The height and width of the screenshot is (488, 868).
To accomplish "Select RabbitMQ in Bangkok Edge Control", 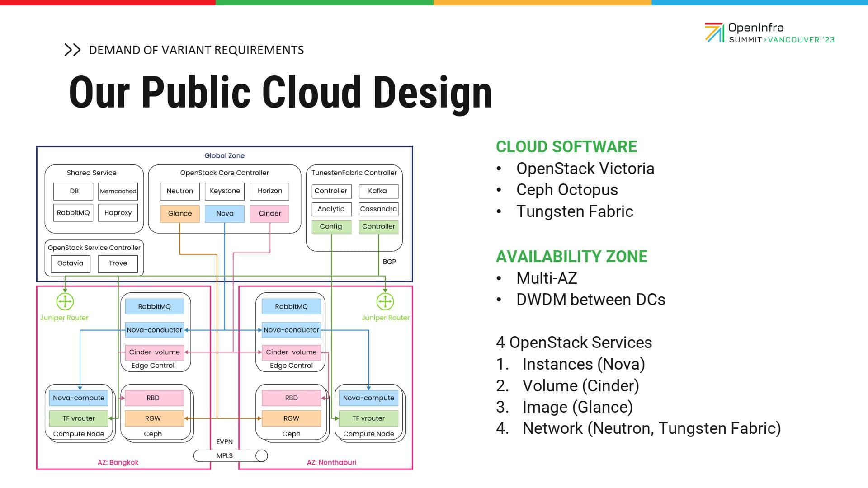I will 155,306.
